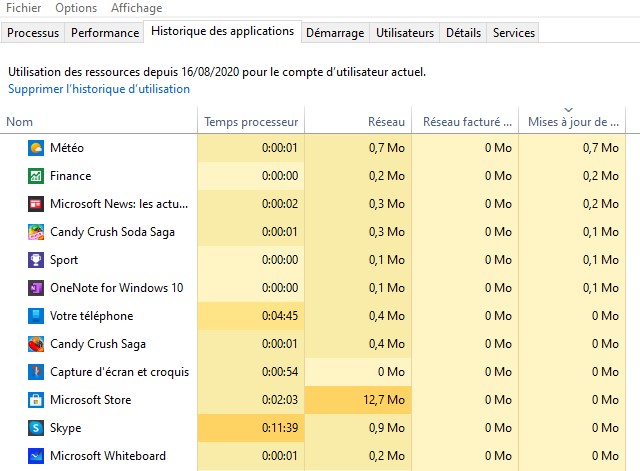Viewport: 640px width, 471px height.
Task: Select the Historique des applications tab
Action: point(222,31)
